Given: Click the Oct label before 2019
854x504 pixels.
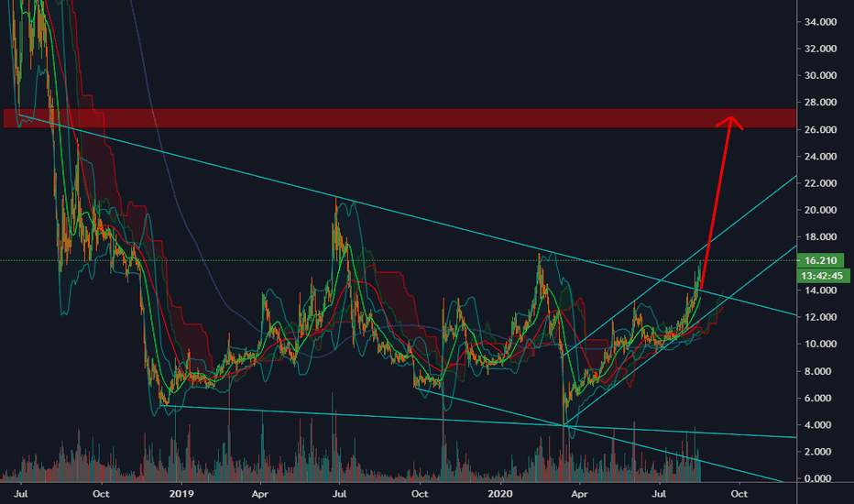Looking at the screenshot, I should [x=101, y=494].
